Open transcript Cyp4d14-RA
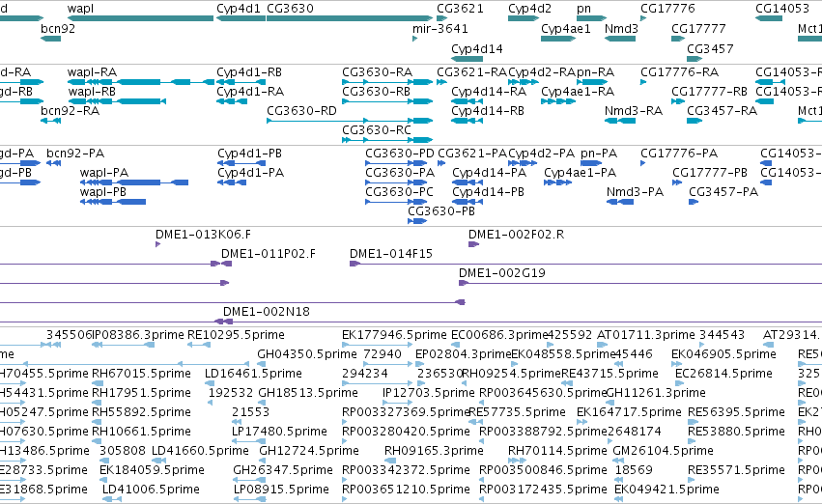 489,91
